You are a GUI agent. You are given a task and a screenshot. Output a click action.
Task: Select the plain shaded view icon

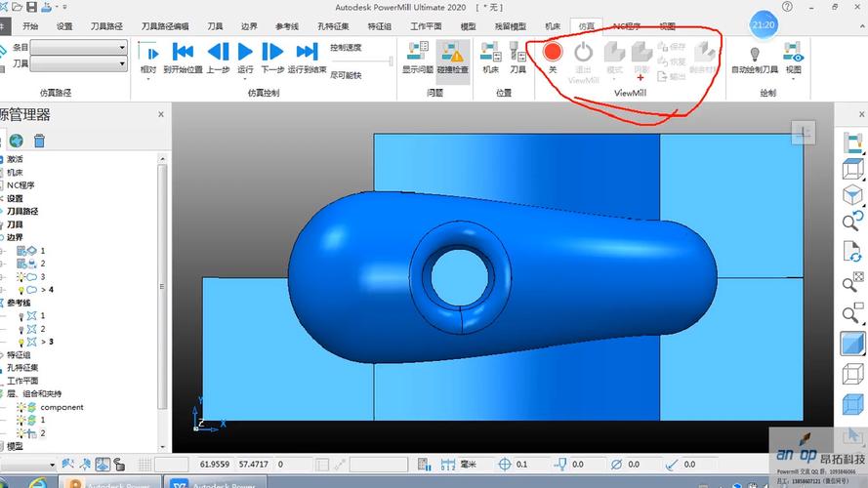[x=852, y=344]
